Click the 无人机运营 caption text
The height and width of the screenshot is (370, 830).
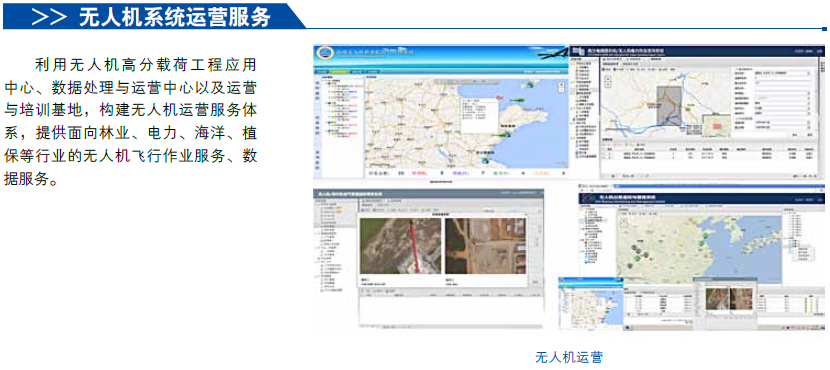pyautogui.click(x=569, y=357)
